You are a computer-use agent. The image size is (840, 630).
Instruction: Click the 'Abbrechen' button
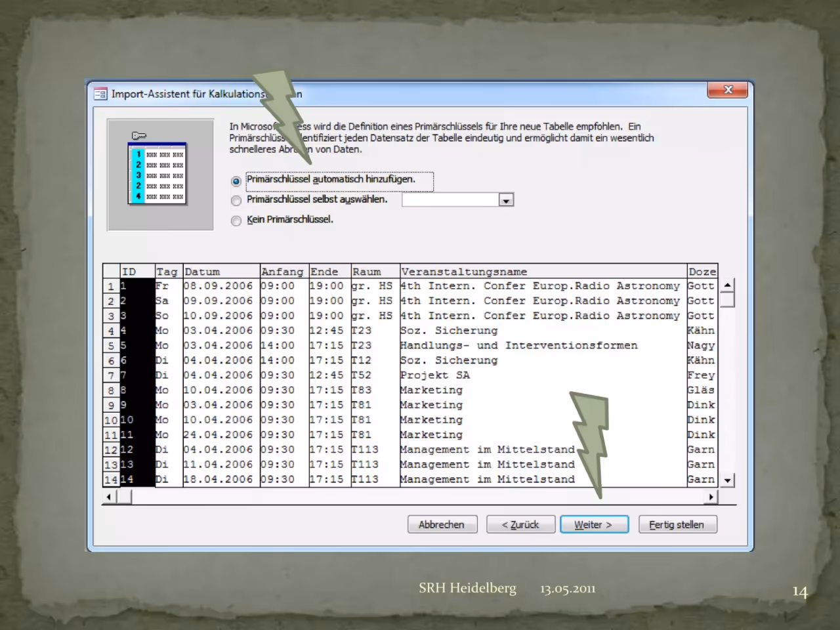pyautogui.click(x=442, y=525)
